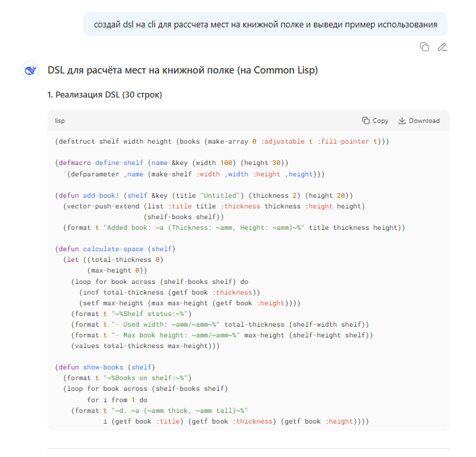Screen dimensions: 476x457
Task: Click the 'define-shelf' macro name
Action: click(118, 162)
